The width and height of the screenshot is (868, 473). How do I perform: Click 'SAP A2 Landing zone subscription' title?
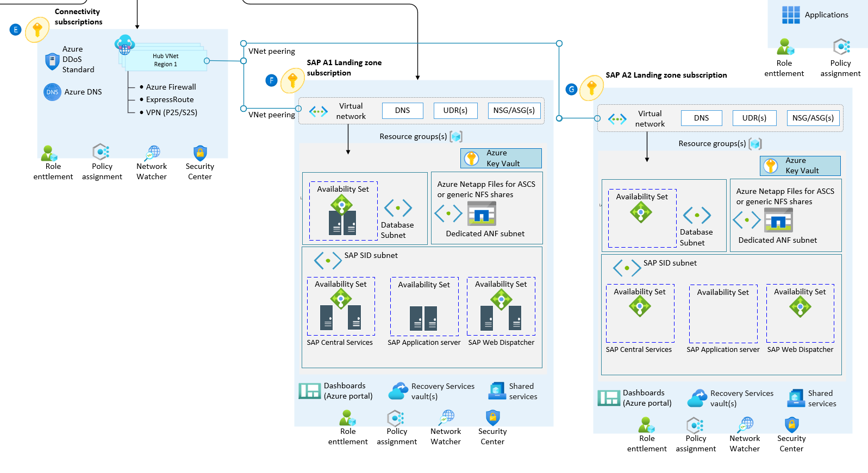pos(666,75)
